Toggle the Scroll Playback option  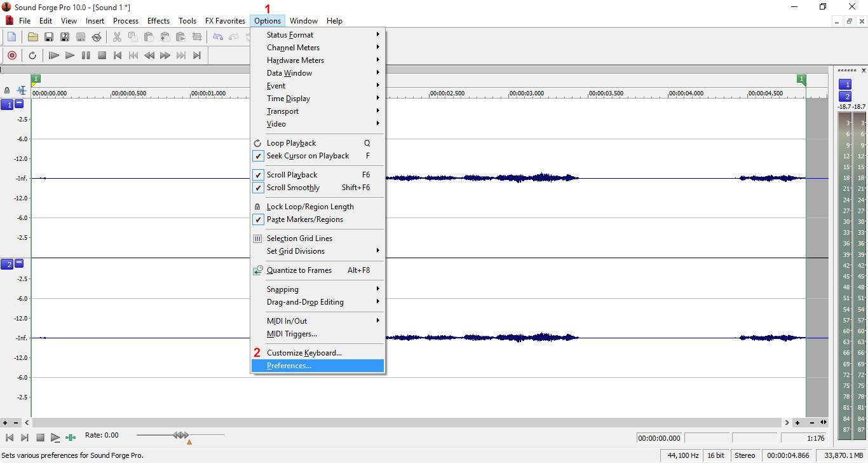[x=318, y=175]
